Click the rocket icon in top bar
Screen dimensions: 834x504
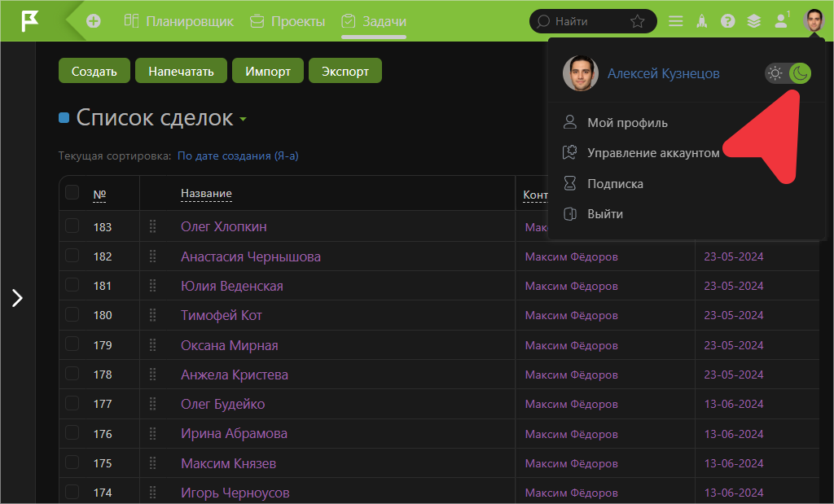pos(701,21)
